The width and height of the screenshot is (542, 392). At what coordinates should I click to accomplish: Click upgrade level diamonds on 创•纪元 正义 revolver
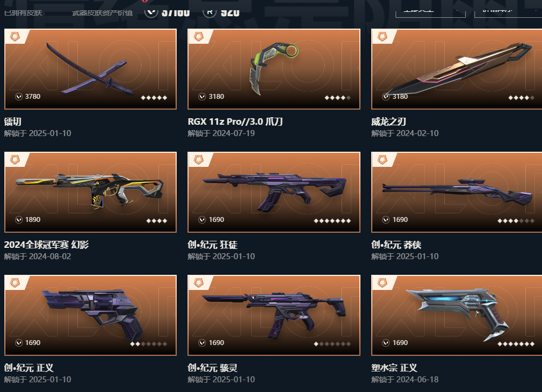(149, 343)
